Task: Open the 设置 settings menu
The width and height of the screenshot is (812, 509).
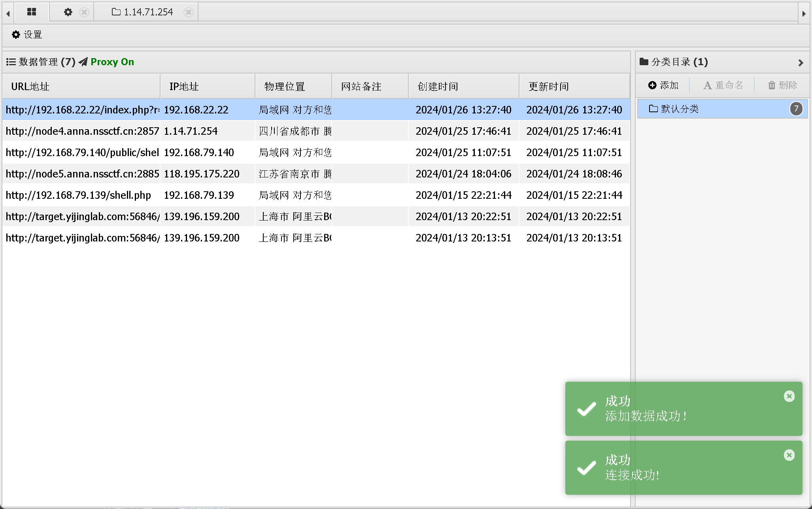Action: [x=27, y=35]
